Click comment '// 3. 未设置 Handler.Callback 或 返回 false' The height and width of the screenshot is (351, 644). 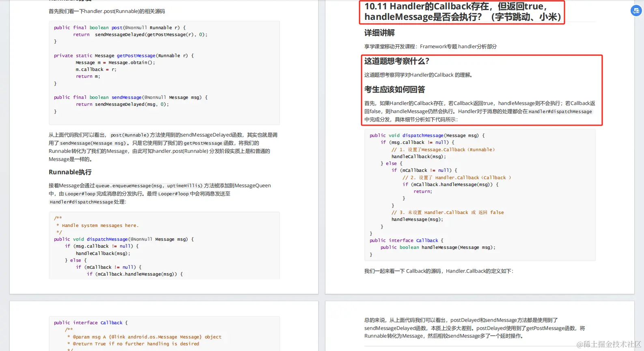click(448, 212)
